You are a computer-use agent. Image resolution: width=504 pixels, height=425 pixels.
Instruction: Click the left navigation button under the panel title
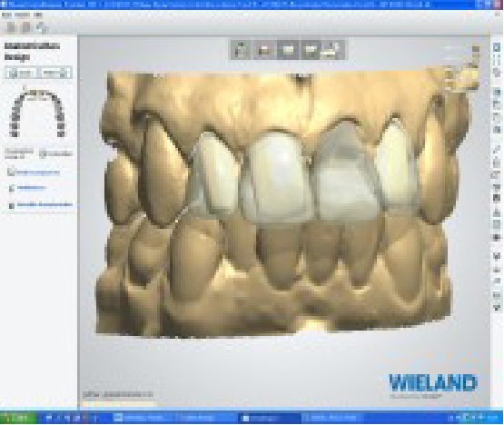click(x=21, y=73)
